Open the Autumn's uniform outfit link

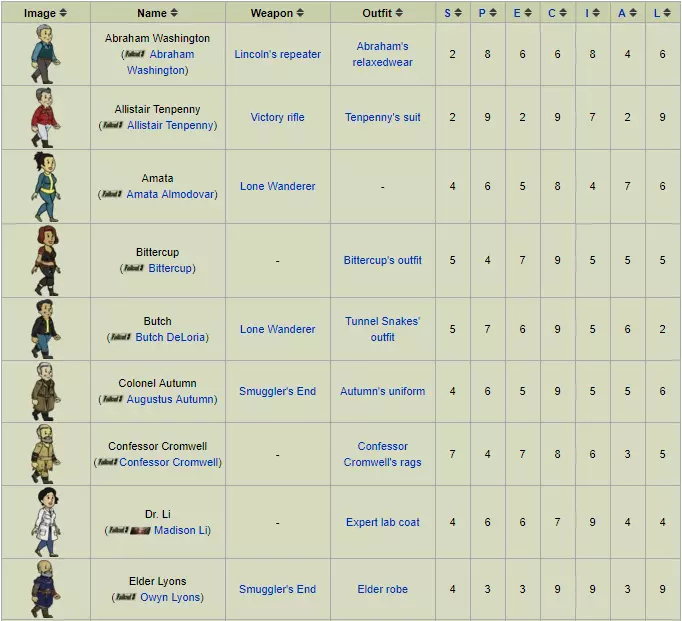pyautogui.click(x=382, y=391)
